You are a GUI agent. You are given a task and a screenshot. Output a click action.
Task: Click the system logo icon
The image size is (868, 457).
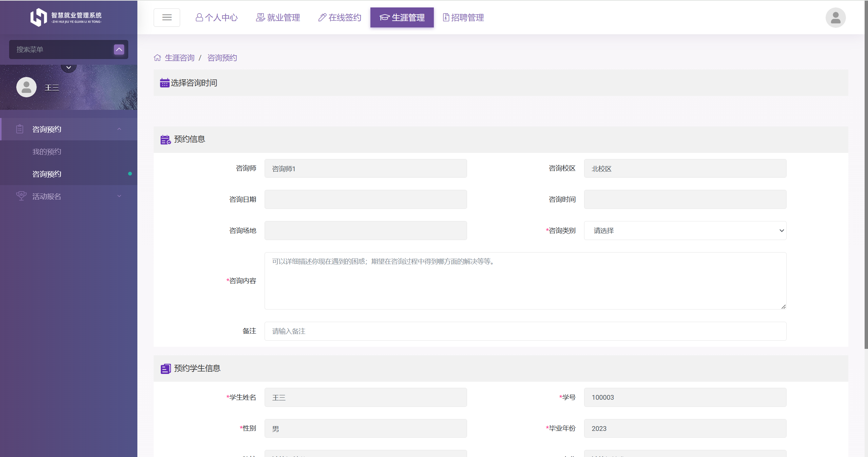click(x=39, y=17)
